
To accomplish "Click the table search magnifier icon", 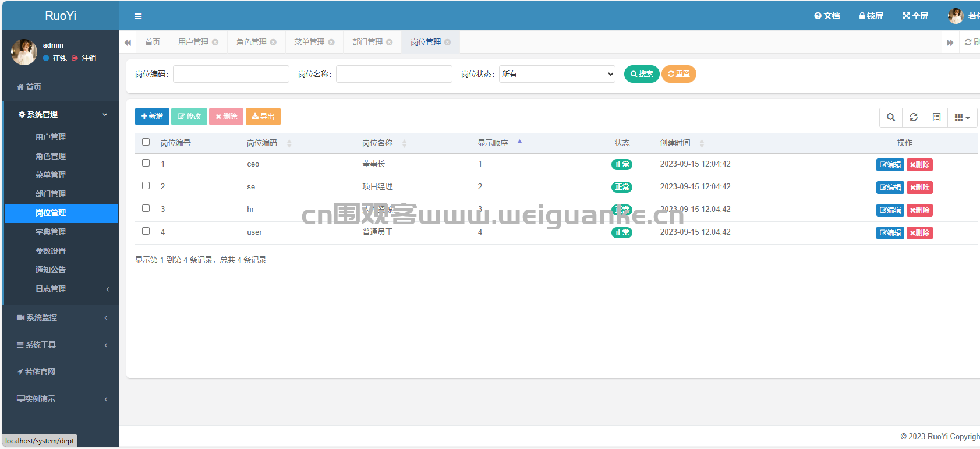I will [890, 117].
